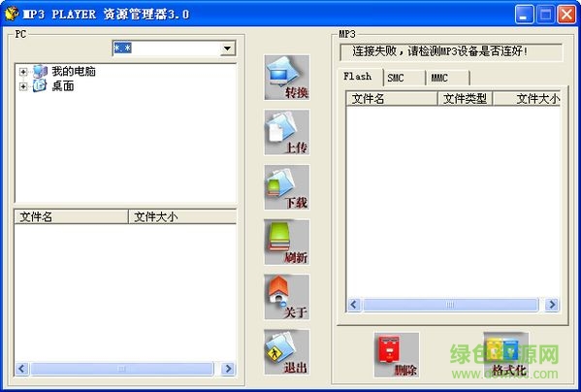Viewport: 581px width, 392px height.
Task: Expand the 我的电脑 tree node
Action: 23,72
